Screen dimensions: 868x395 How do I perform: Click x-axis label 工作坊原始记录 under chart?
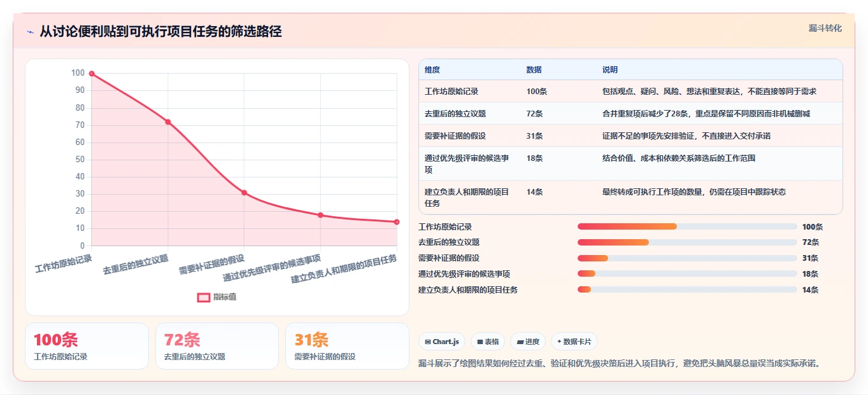pyautogui.click(x=64, y=263)
